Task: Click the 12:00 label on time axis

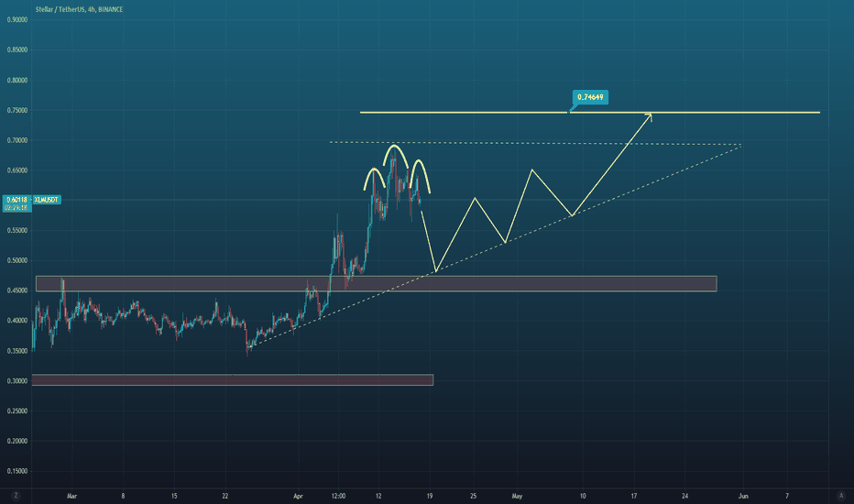Action: point(338,496)
